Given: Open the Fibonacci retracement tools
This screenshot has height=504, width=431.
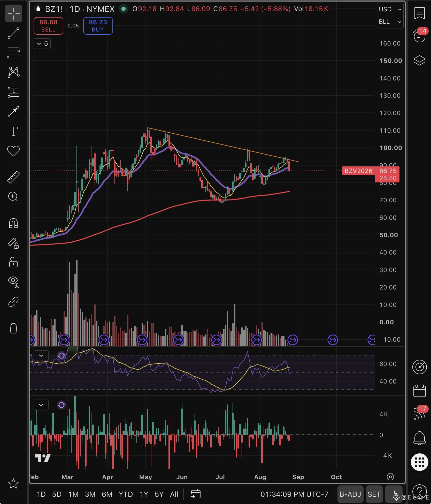Looking at the screenshot, I should [x=13, y=53].
